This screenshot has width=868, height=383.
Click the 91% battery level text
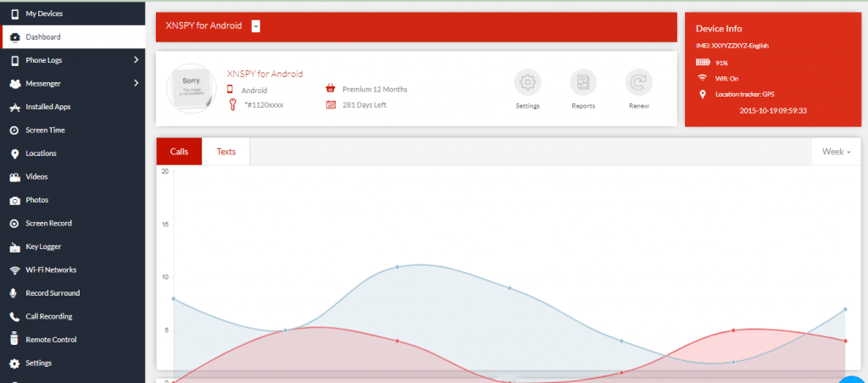point(722,63)
